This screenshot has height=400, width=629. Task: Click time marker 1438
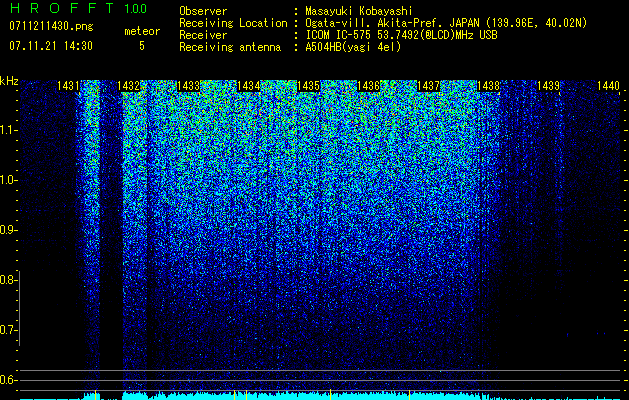coord(489,86)
